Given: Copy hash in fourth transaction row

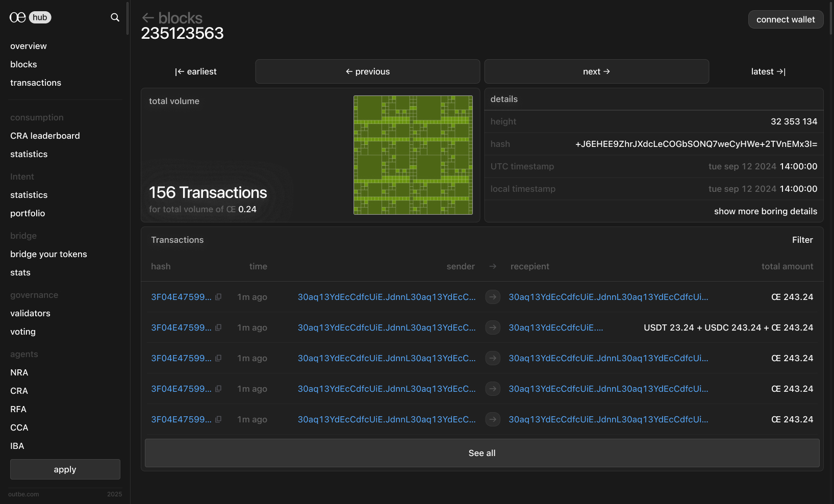Looking at the screenshot, I should pos(218,389).
